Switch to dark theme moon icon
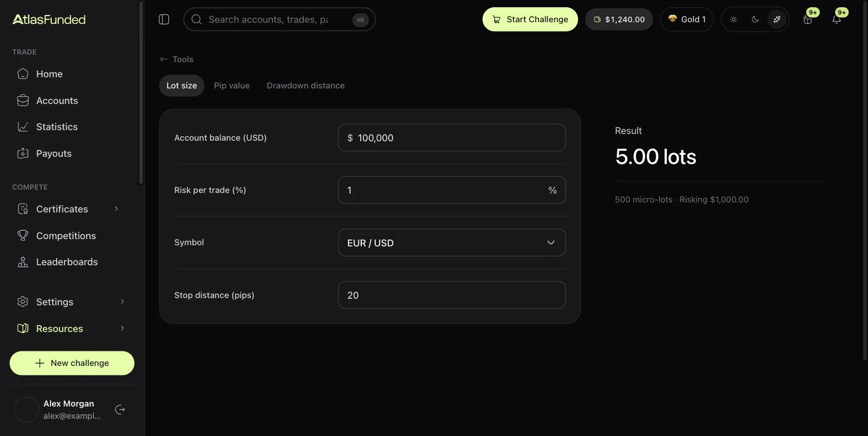 click(755, 19)
